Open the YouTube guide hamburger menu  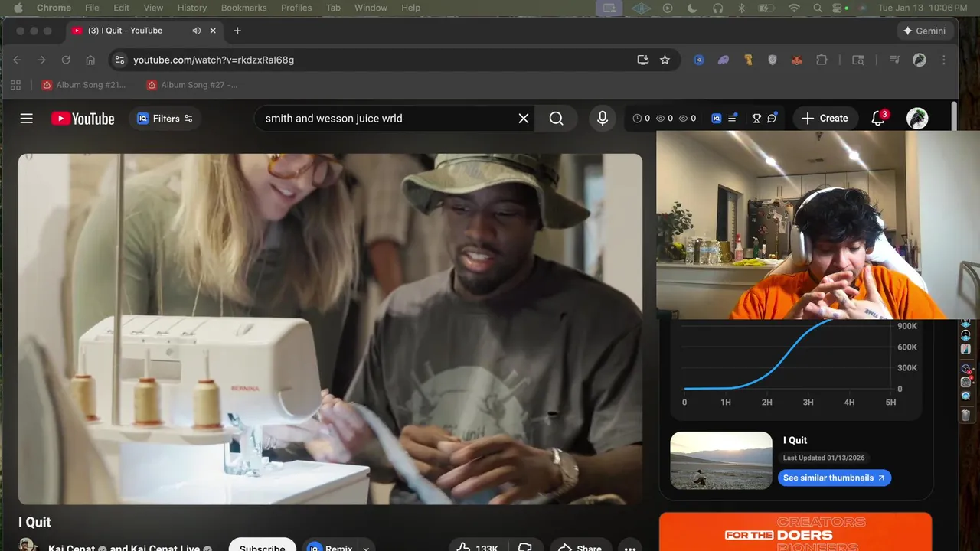coord(27,119)
